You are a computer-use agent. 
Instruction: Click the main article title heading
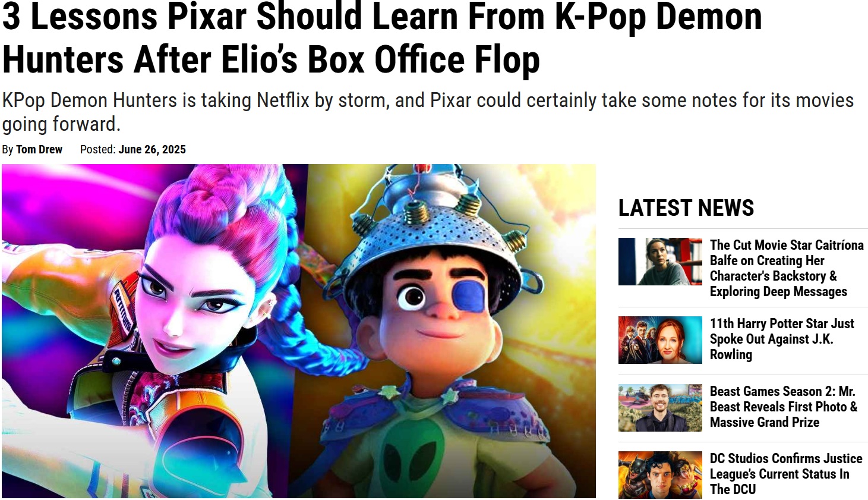[x=382, y=38]
